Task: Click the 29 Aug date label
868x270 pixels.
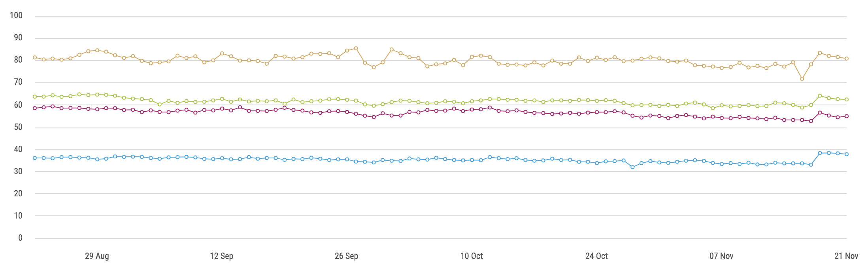Action: (x=97, y=256)
